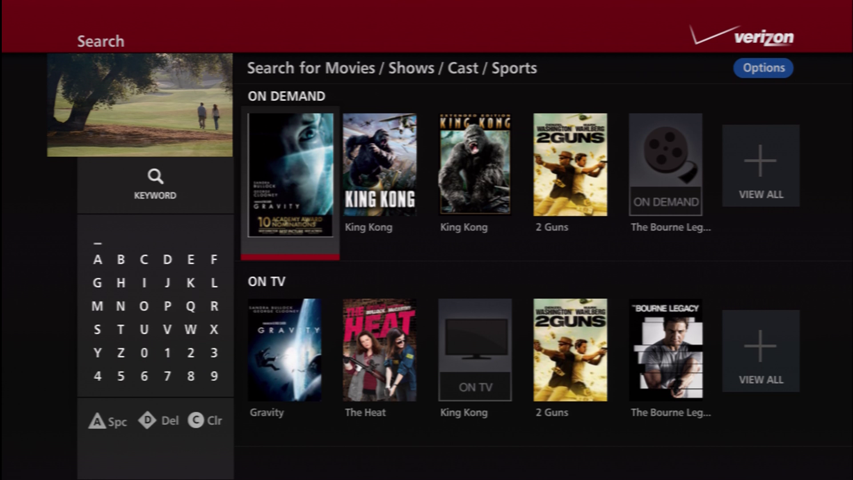The height and width of the screenshot is (480, 853).
Task: Select the Gravity On Demand poster
Action: tap(290, 175)
